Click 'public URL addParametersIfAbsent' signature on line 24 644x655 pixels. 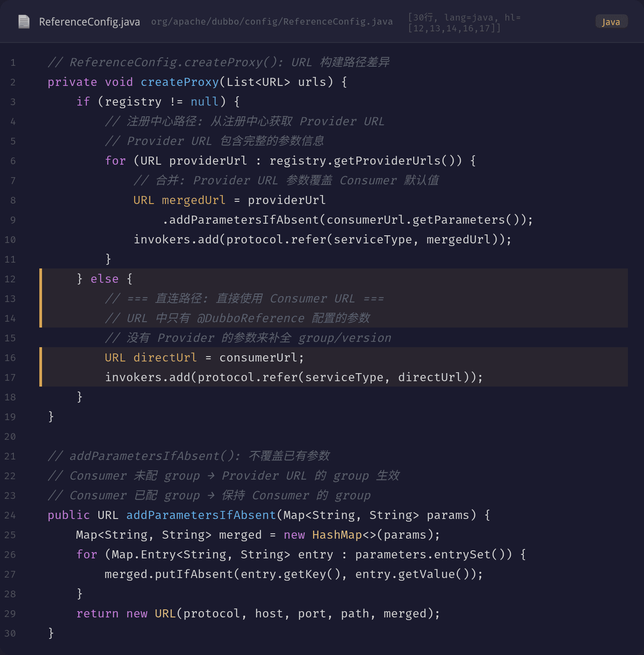coord(269,515)
